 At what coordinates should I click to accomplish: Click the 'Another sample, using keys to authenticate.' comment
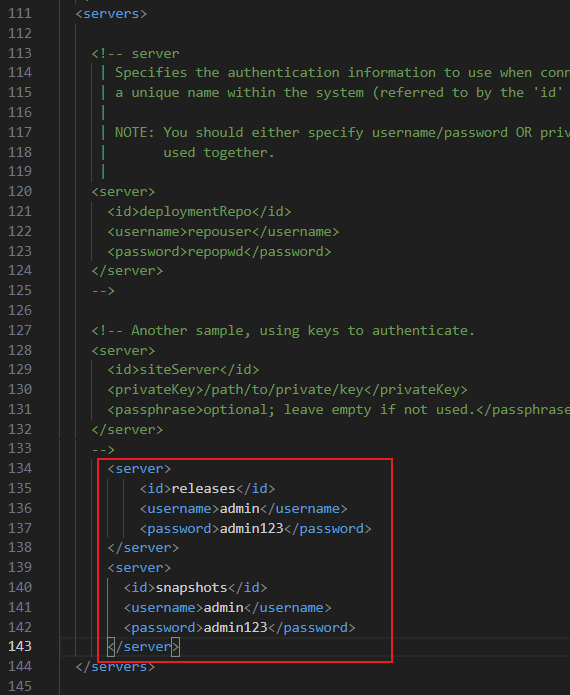click(x=303, y=331)
